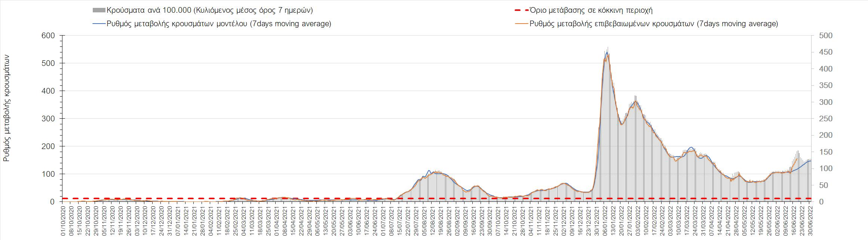Click the highest peak of the blue line
Screen dimensions: 868x240
pos(607,52)
